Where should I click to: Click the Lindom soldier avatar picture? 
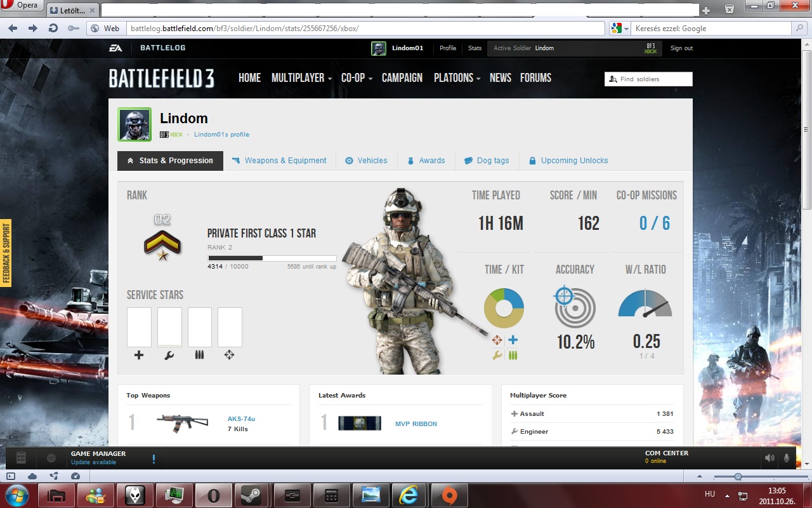134,124
